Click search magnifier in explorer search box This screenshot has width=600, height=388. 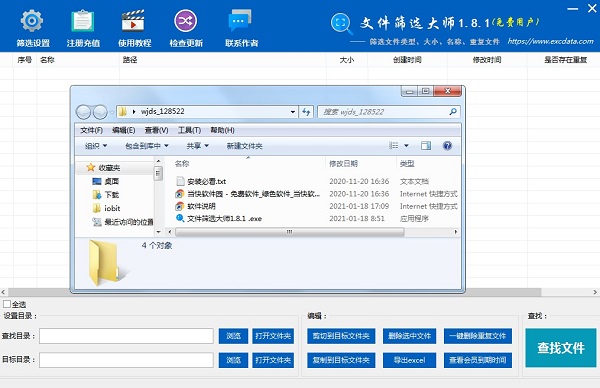pyautogui.click(x=453, y=112)
